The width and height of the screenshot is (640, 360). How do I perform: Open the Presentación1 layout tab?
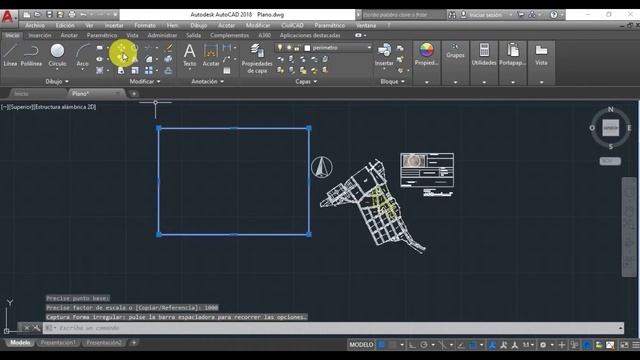(58, 343)
